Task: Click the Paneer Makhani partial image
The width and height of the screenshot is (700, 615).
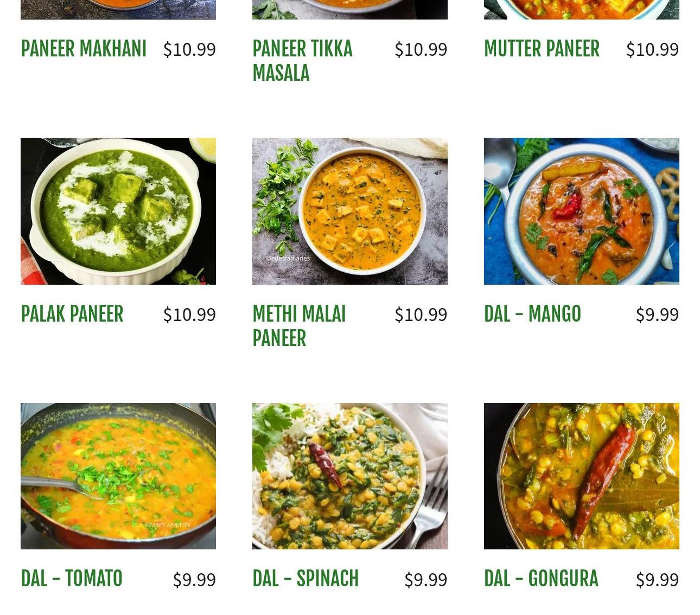Action: coord(118,10)
